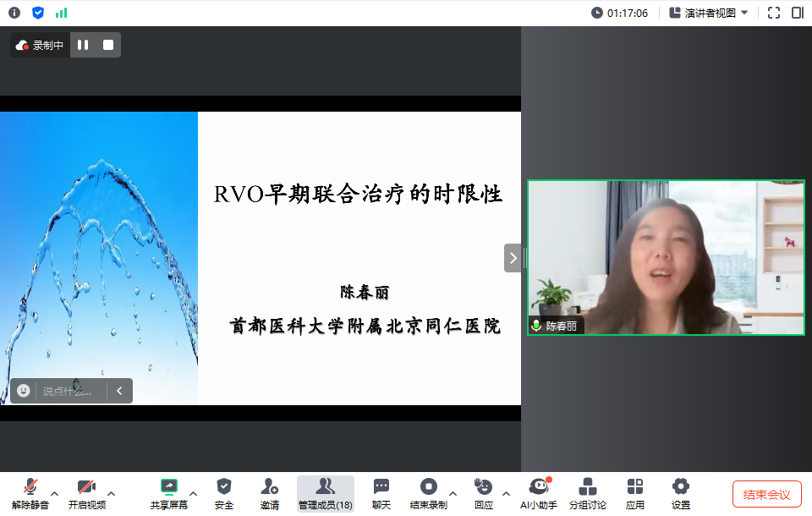Viewport: 812px width, 516px height.
Task: Toggle the side panel layout icon
Action: click(x=798, y=13)
